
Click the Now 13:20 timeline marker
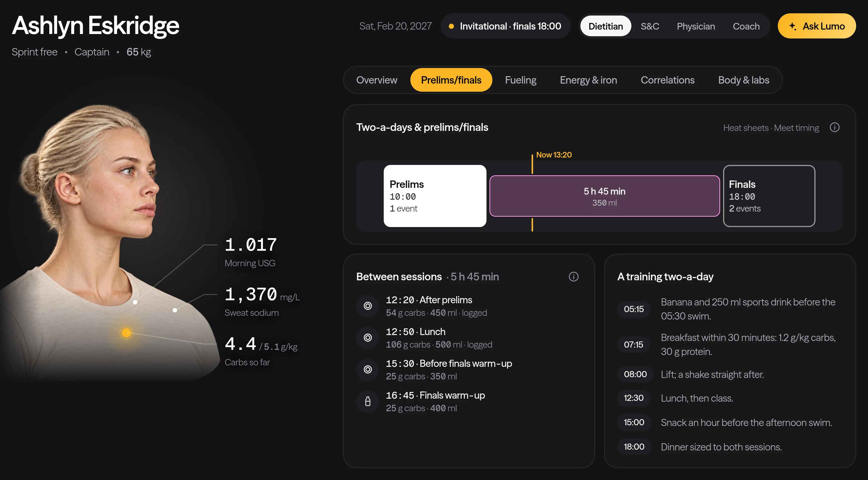(553, 155)
